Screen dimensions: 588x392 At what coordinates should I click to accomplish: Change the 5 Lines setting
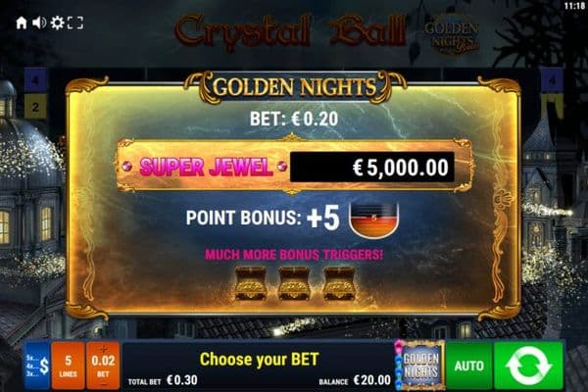(x=69, y=366)
